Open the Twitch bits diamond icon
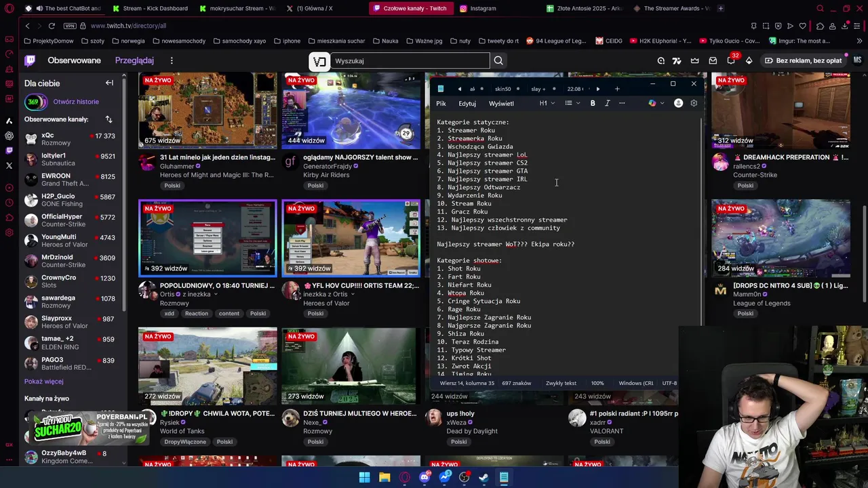This screenshot has height=488, width=868. pyautogui.click(x=749, y=60)
